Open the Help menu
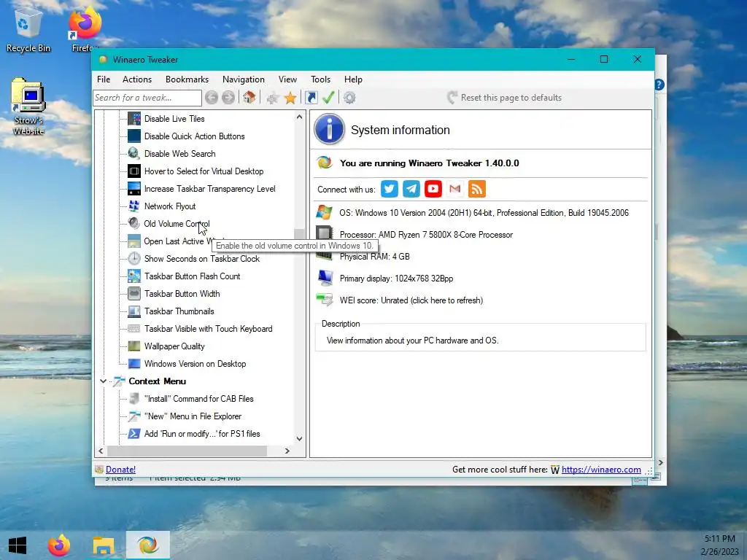747x560 pixels. [353, 79]
